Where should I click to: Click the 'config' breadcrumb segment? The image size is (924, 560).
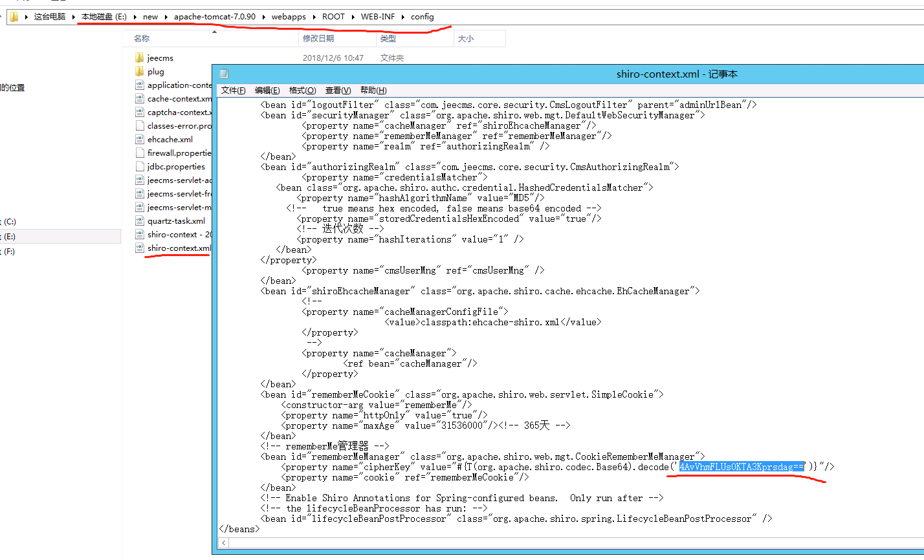tap(422, 17)
